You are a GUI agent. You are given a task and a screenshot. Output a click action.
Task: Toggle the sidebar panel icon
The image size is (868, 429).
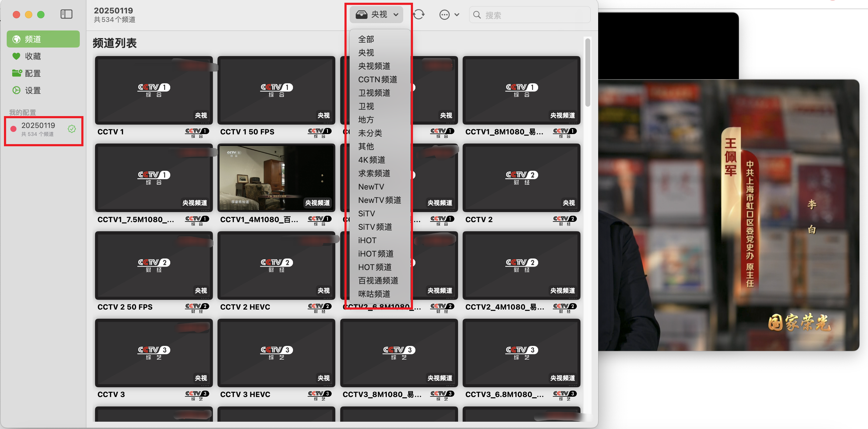pos(66,14)
